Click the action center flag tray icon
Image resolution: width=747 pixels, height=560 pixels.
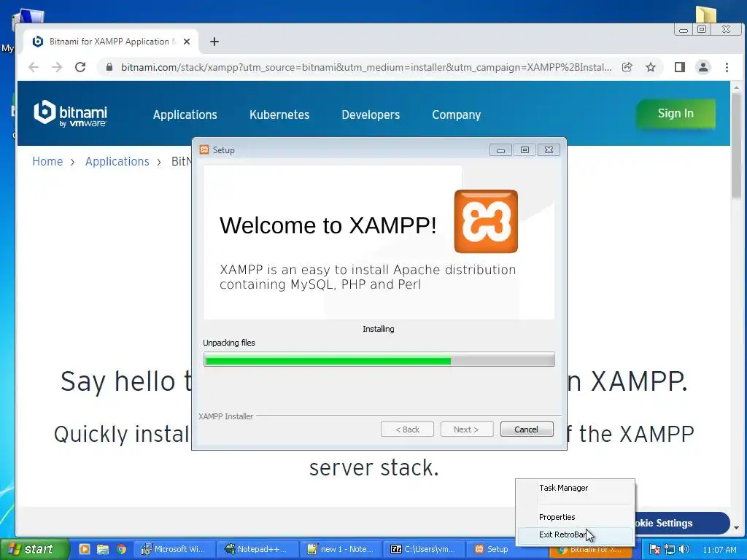(655, 550)
